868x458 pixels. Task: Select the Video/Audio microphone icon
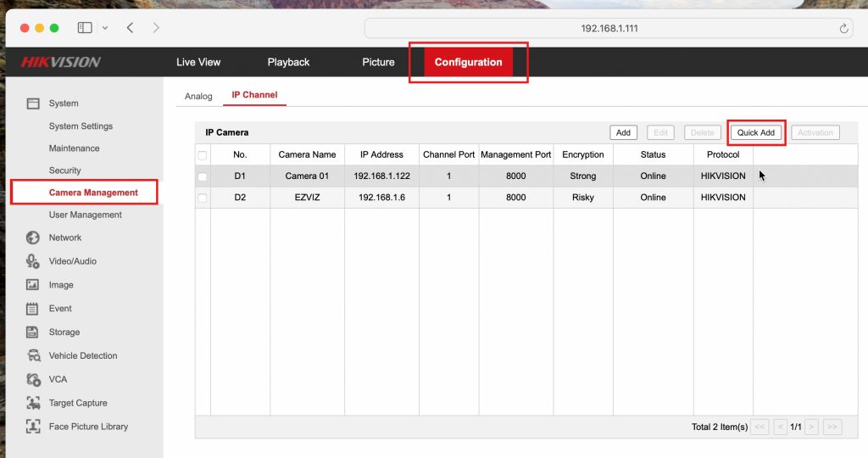point(33,261)
